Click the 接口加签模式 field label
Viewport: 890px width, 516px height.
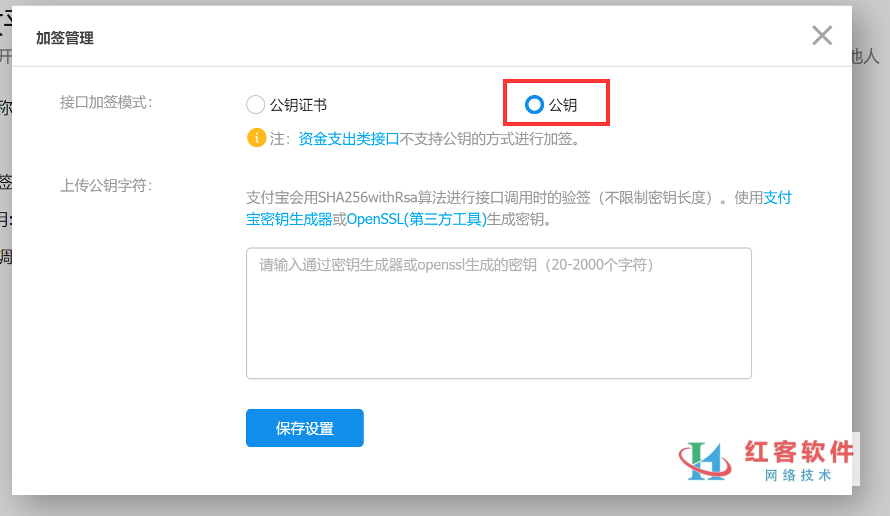(x=106, y=102)
